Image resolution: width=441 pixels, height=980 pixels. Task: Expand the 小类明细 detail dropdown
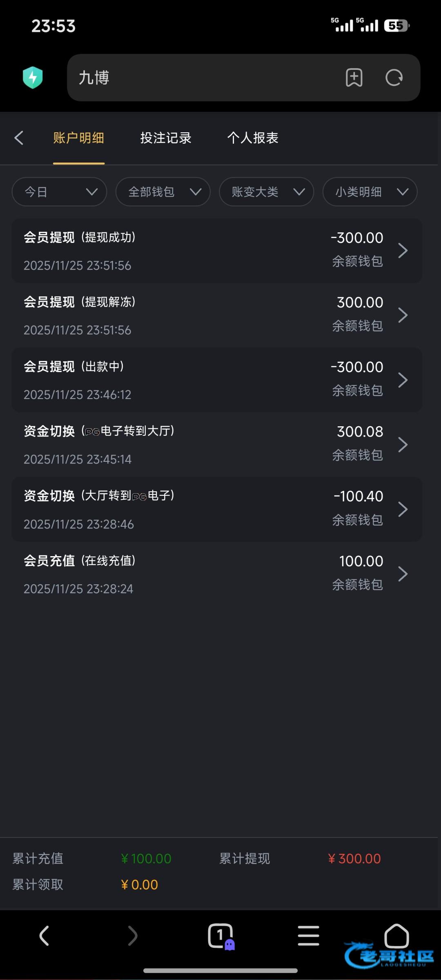pyautogui.click(x=370, y=192)
